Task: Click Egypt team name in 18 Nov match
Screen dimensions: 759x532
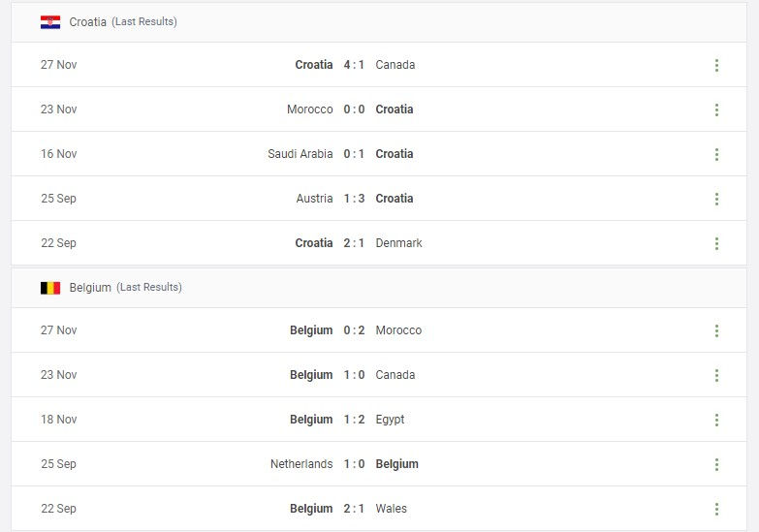Action: click(x=390, y=420)
